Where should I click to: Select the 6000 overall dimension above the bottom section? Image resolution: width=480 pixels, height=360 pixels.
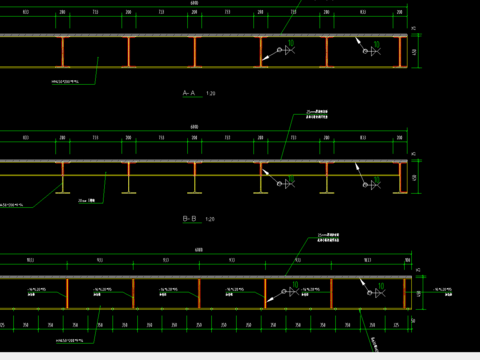tap(199, 250)
